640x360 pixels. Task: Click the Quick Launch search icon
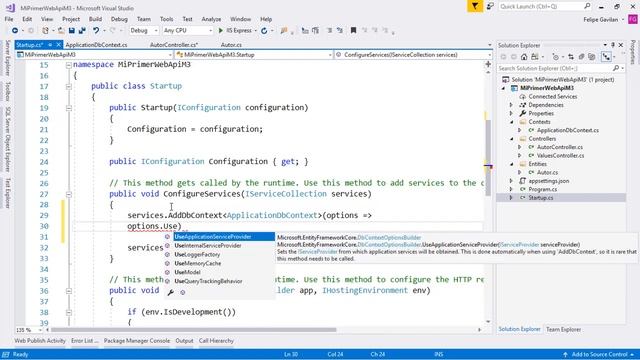click(x=587, y=6)
